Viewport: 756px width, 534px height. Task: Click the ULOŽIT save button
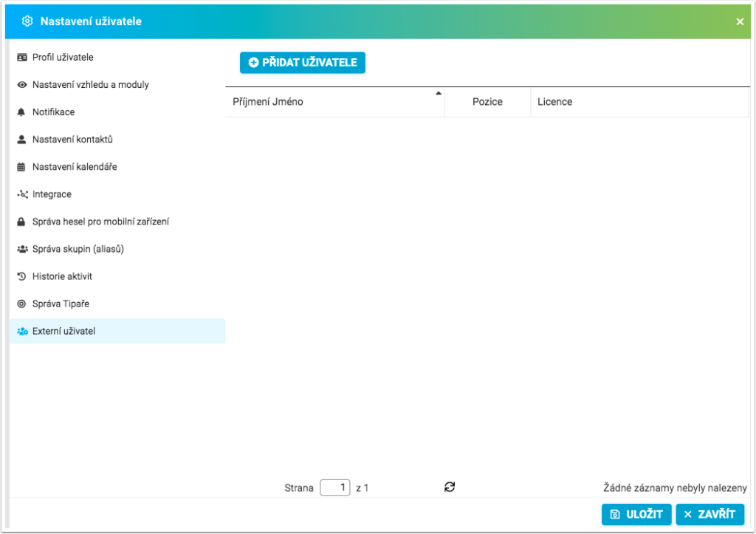(636, 514)
